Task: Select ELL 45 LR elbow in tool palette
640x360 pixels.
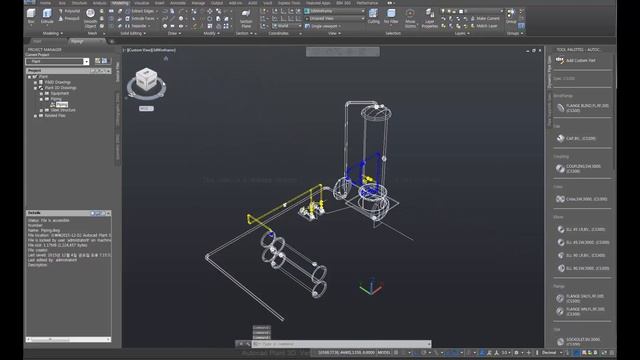Action: [x=583, y=229]
